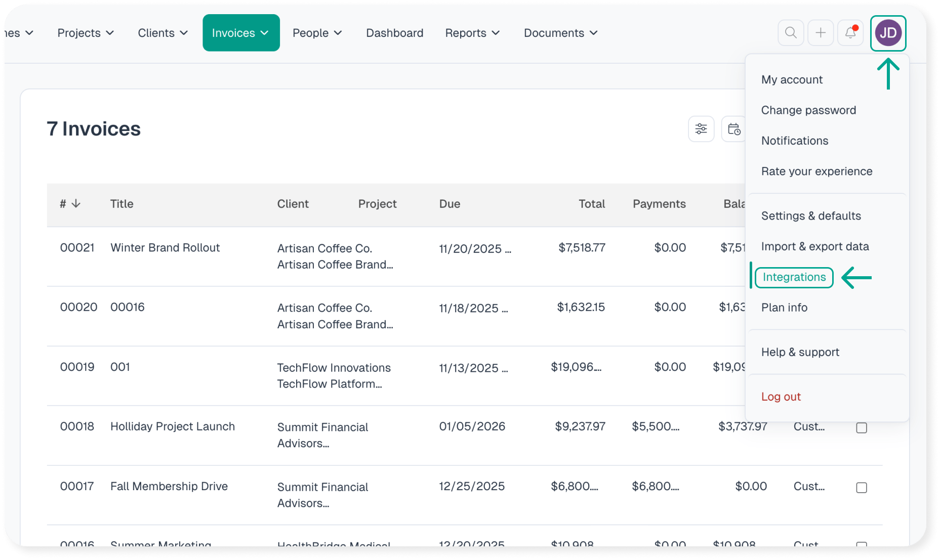Select Integrations from the user menu
This screenshot has width=940, height=560.
point(794,277)
